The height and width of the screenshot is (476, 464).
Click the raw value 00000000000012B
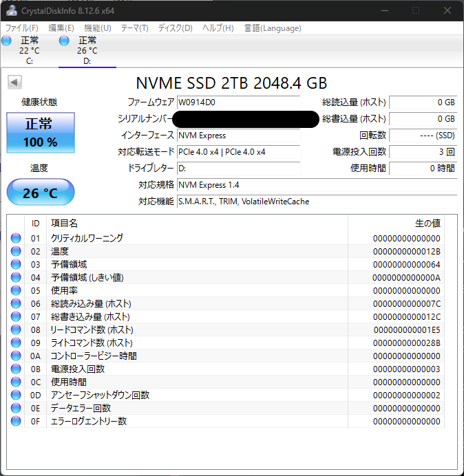point(407,252)
